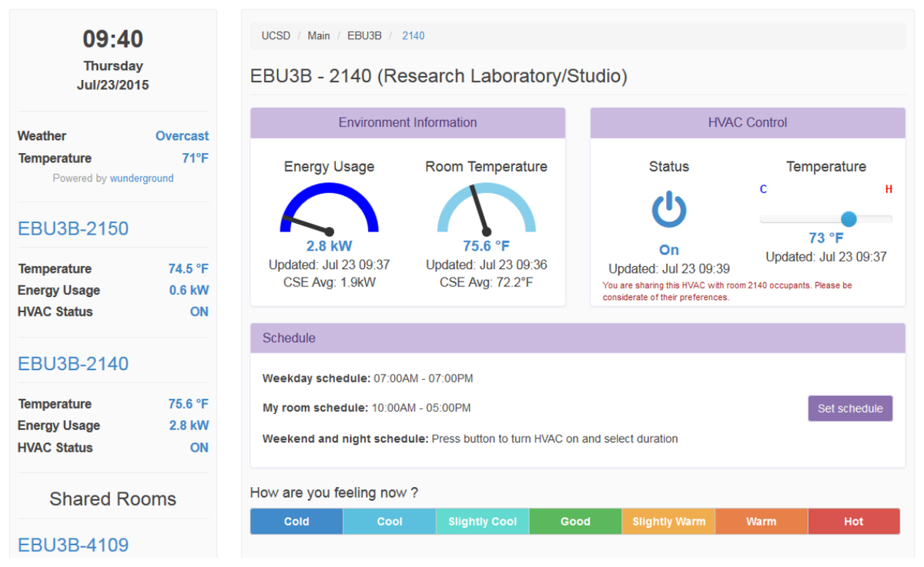924x567 pixels.
Task: Click the CSE Avg: 72.2°F text
Action: pos(487,282)
